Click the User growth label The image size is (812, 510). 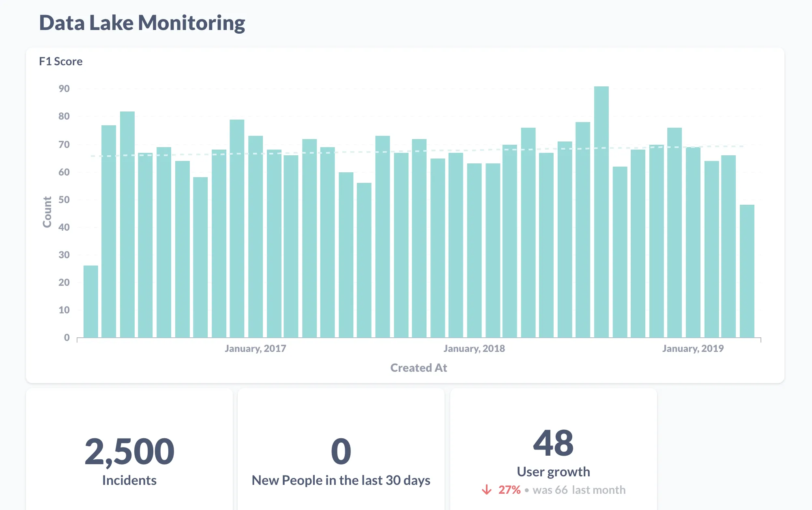pyautogui.click(x=553, y=471)
